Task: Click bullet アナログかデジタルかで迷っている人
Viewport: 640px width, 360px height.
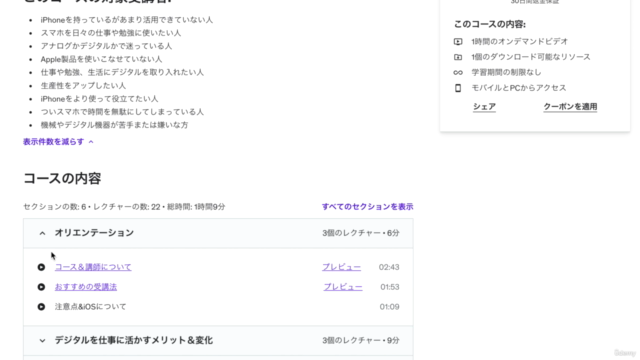Action: pos(106,46)
